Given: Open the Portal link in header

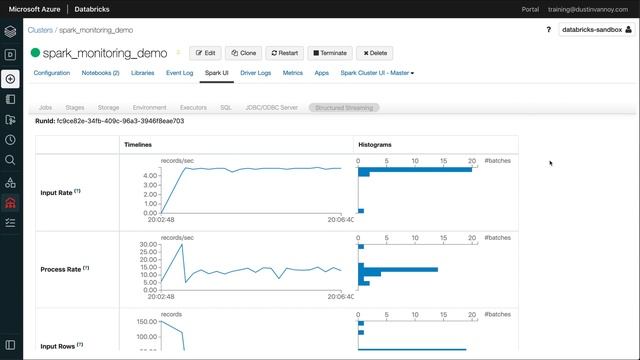Looking at the screenshot, I should (530, 9).
